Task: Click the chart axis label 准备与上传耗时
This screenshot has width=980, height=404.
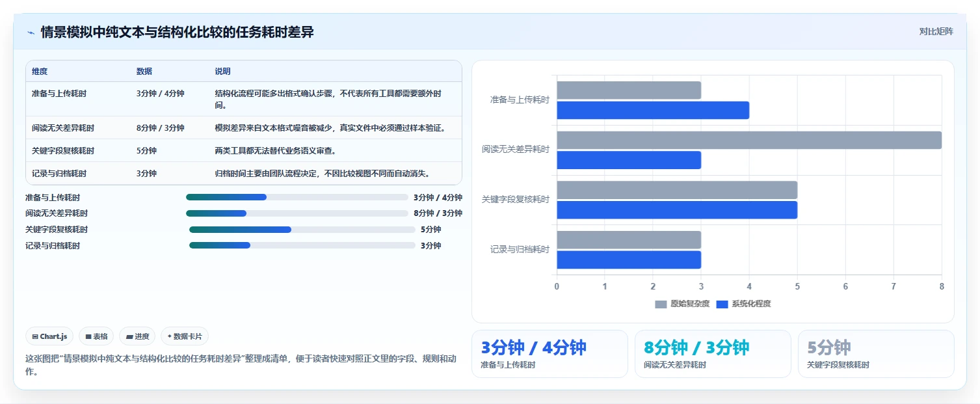Action: [520, 100]
